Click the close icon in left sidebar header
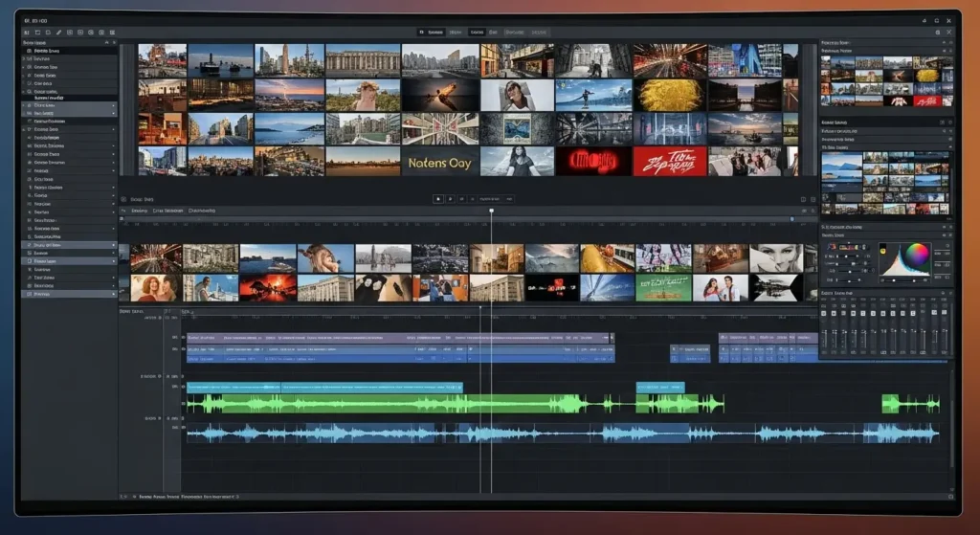 pyautogui.click(x=114, y=42)
